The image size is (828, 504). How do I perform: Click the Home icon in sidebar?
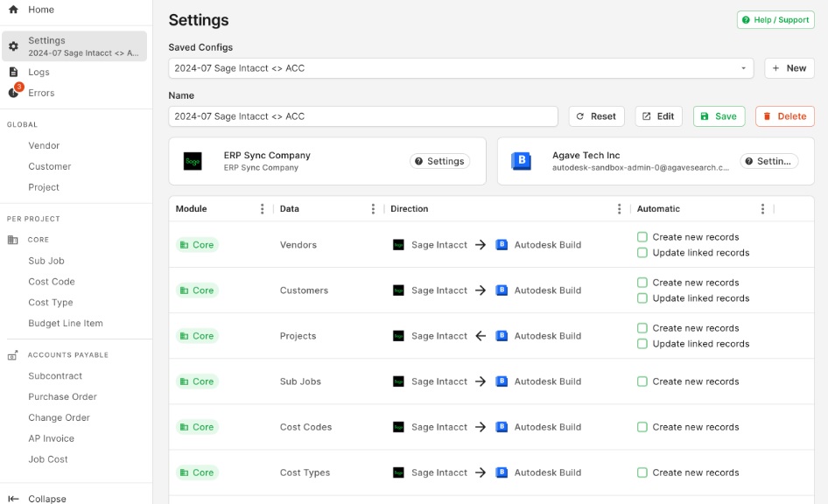click(x=13, y=10)
